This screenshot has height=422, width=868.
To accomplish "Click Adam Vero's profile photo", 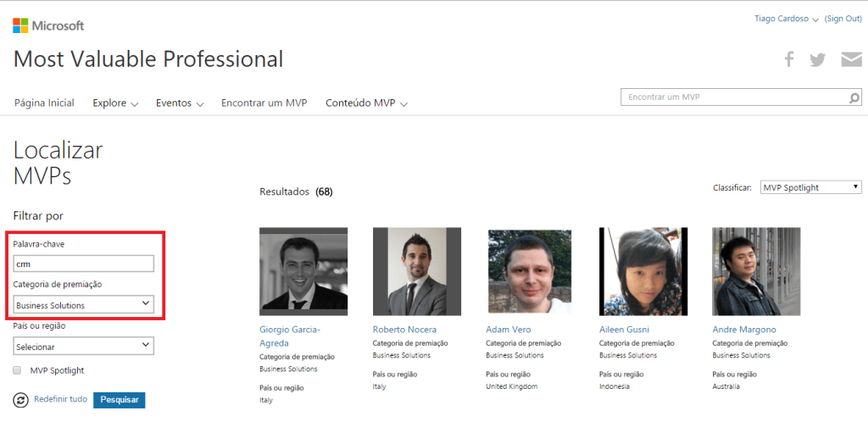I will 530,271.
